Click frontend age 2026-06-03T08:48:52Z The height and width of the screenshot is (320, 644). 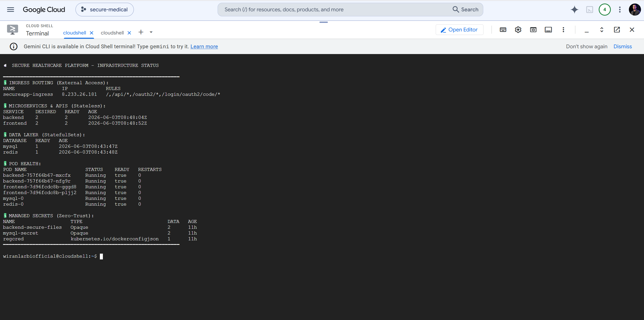tap(117, 123)
